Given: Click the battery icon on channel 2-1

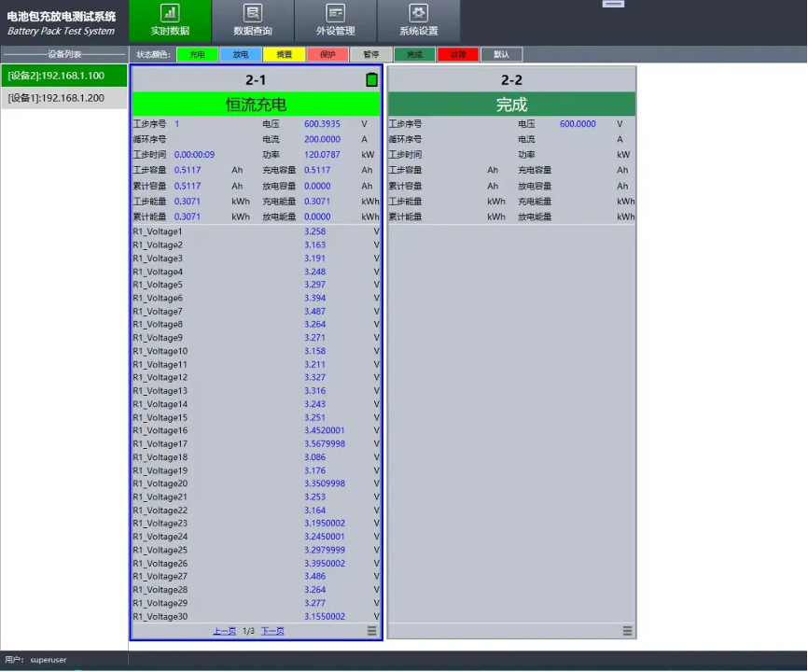Looking at the screenshot, I should [x=371, y=80].
